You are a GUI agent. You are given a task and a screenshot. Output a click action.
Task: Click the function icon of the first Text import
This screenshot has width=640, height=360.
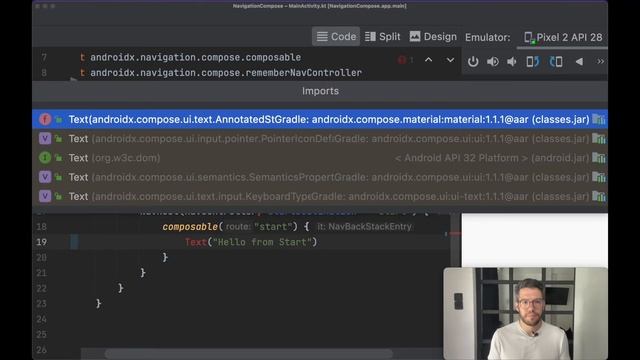click(x=45, y=119)
